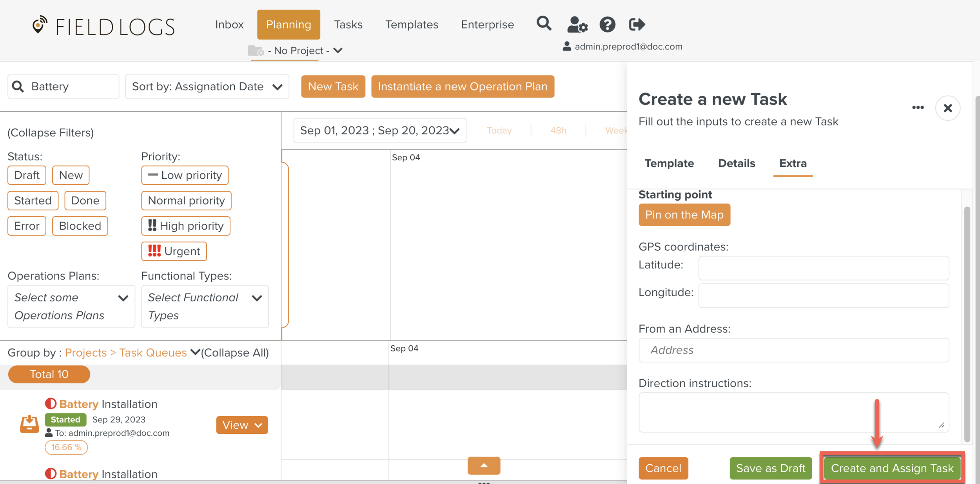This screenshot has height=484, width=980.
Task: Select the 48h view link
Action: coord(558,130)
